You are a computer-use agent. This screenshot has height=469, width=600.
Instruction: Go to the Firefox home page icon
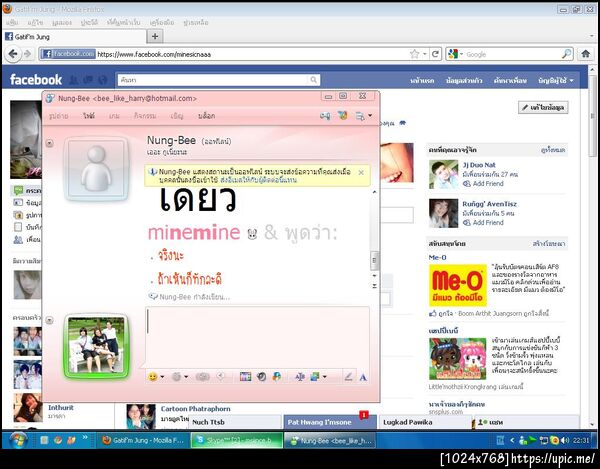[586, 54]
